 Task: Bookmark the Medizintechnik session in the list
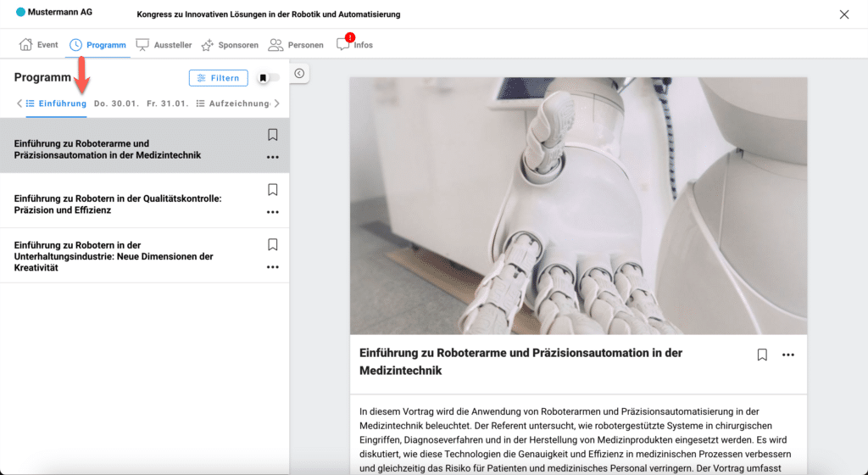272,135
